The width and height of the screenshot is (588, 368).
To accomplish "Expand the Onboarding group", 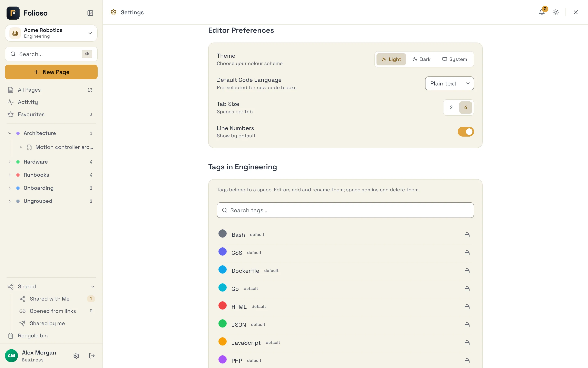I will click(x=10, y=188).
